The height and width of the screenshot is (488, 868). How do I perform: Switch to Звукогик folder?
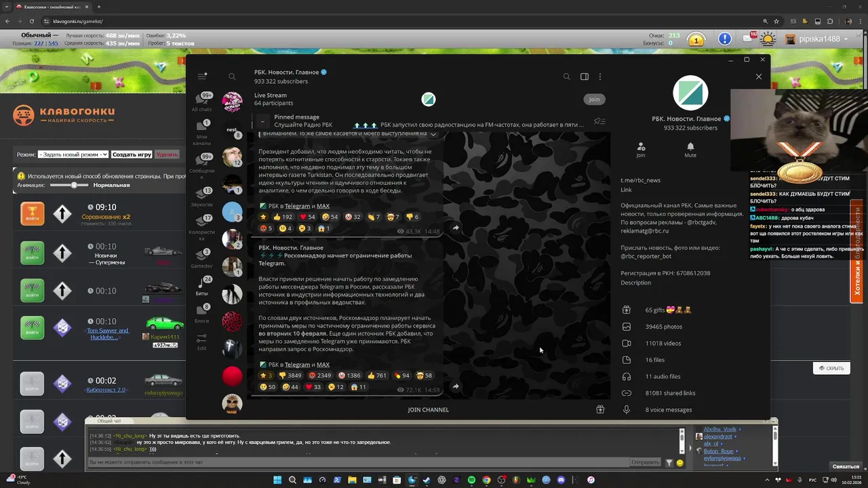pyautogui.click(x=201, y=197)
